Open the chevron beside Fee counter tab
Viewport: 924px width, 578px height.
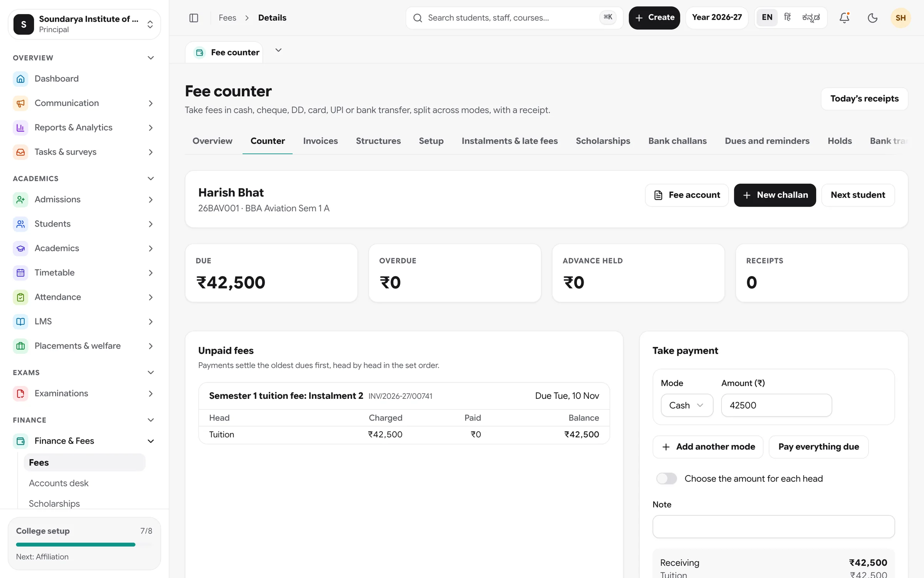click(x=278, y=50)
